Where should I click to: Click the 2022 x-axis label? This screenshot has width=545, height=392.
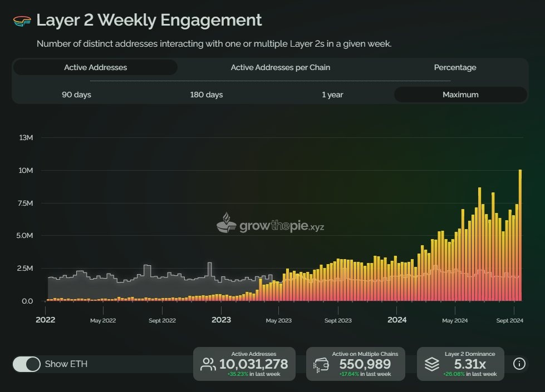click(x=45, y=320)
